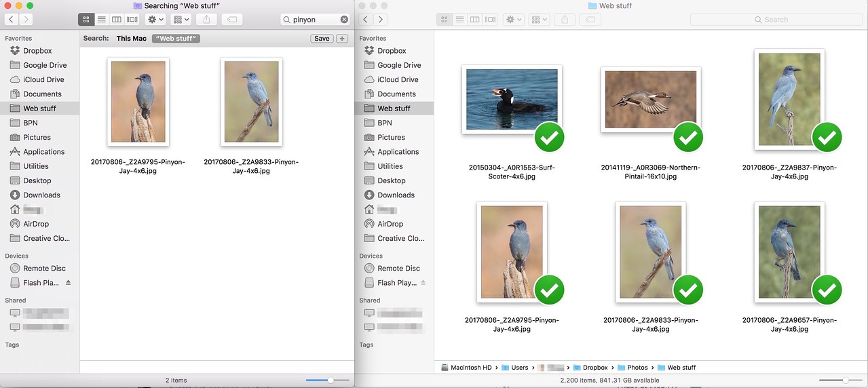Viewport: 868px width, 388px height.
Task: Click Dropbox in path bar
Action: (590, 368)
